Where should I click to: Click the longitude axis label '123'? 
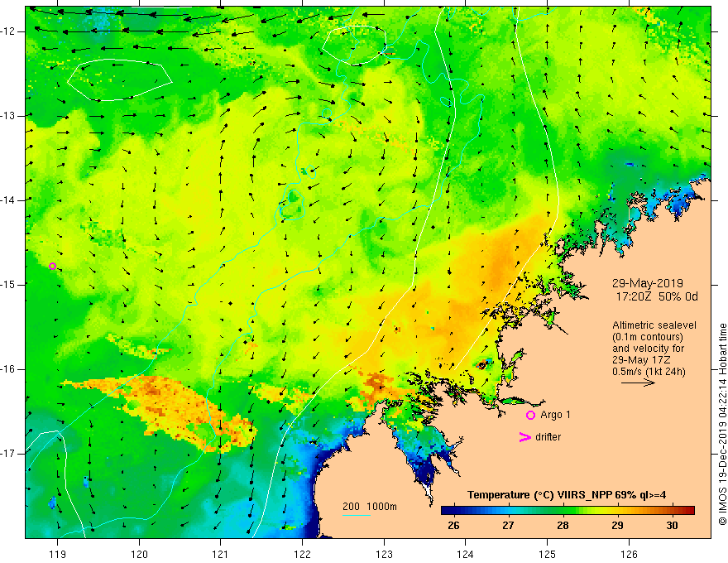[x=384, y=554]
